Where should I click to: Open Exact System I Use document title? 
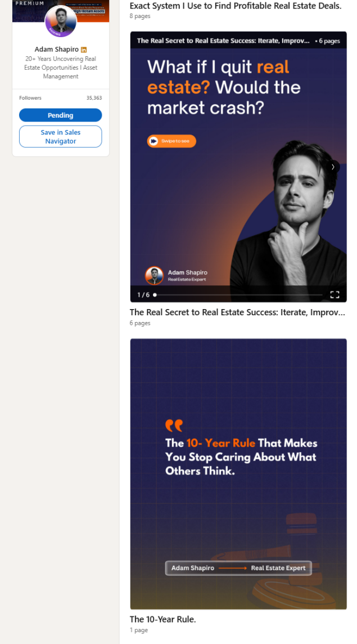[x=236, y=6]
